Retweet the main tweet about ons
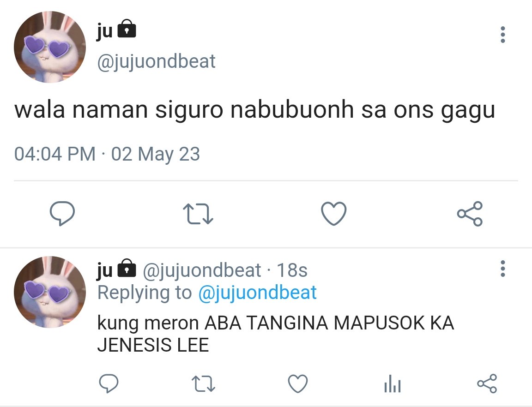 198,214
